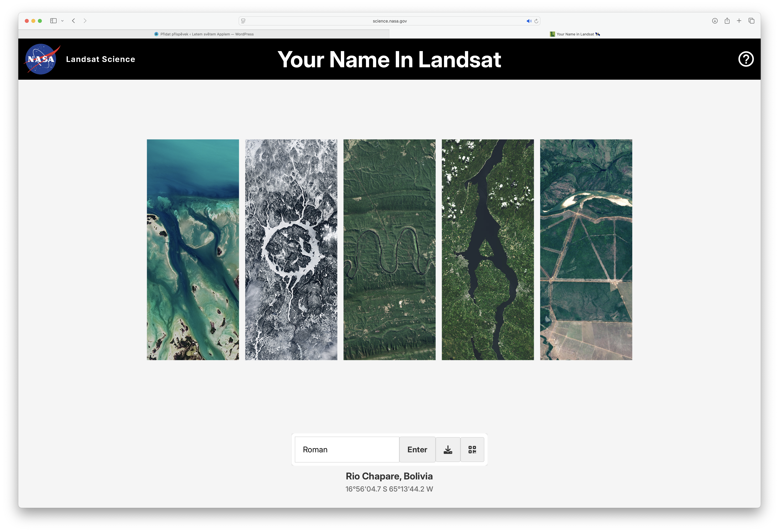779x532 pixels.
Task: Open the help question mark icon
Action: [x=746, y=59]
